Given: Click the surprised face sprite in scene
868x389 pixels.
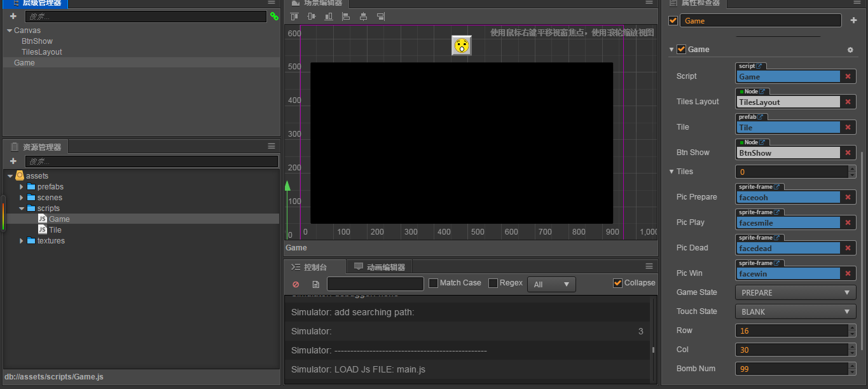Looking at the screenshot, I should coord(462,46).
